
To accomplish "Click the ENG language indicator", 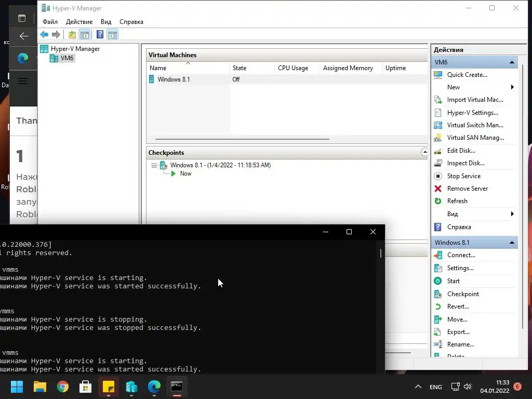I will (x=436, y=387).
